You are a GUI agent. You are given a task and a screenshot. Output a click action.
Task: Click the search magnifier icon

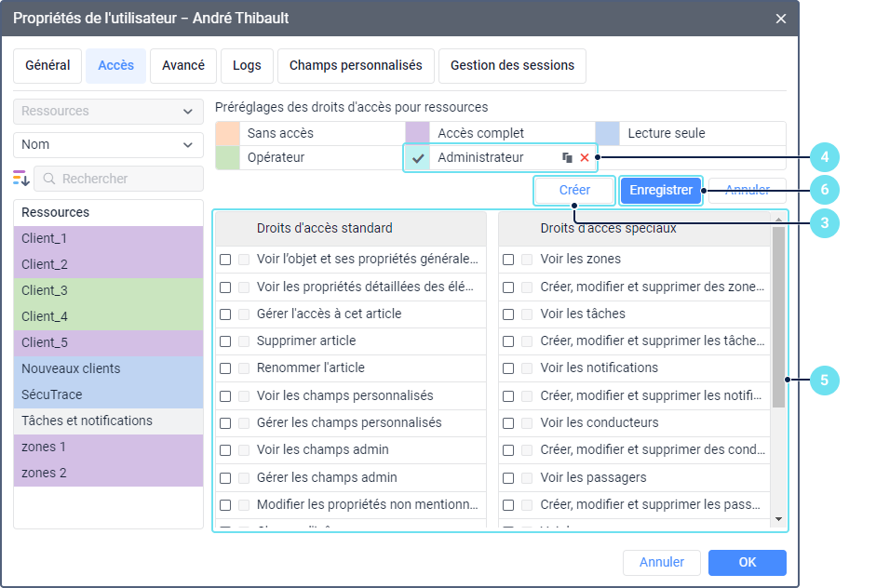tap(48, 179)
